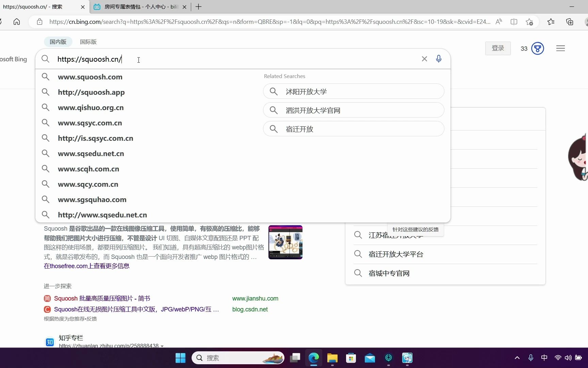Image resolution: width=588 pixels, height=368 pixels.
Task: Close the squoosh.cn search tab
Action: pos(83,7)
